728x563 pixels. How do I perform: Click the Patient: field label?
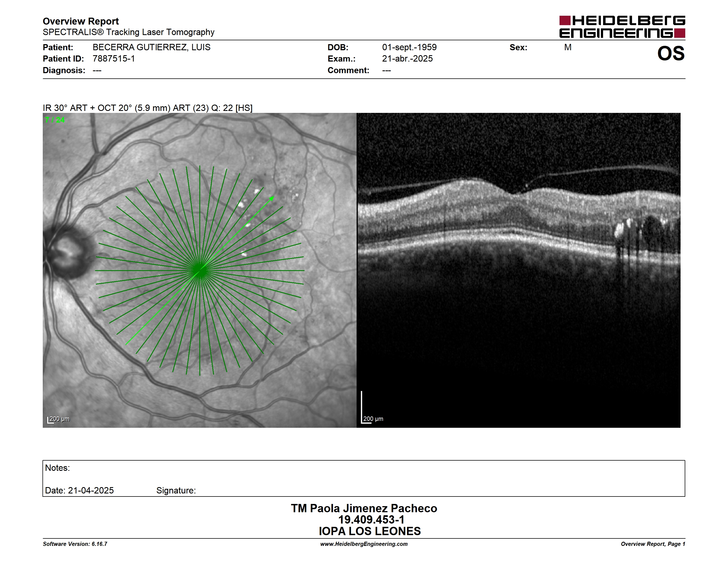pyautogui.click(x=58, y=47)
